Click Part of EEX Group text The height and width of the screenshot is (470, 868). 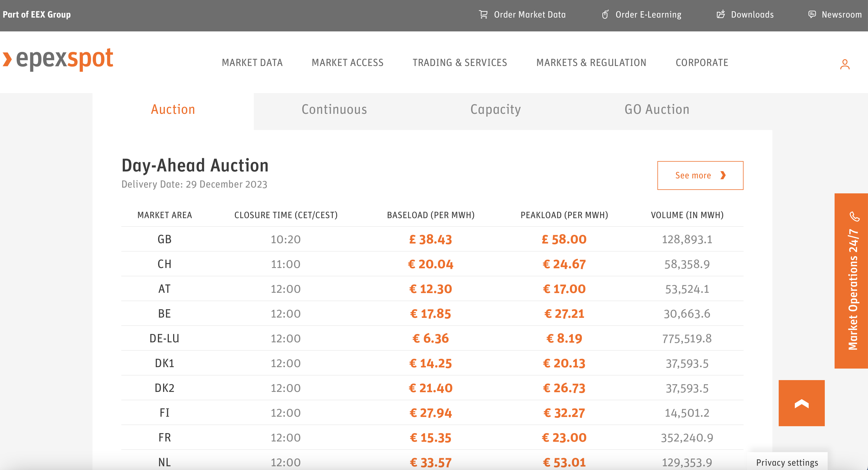pos(37,14)
